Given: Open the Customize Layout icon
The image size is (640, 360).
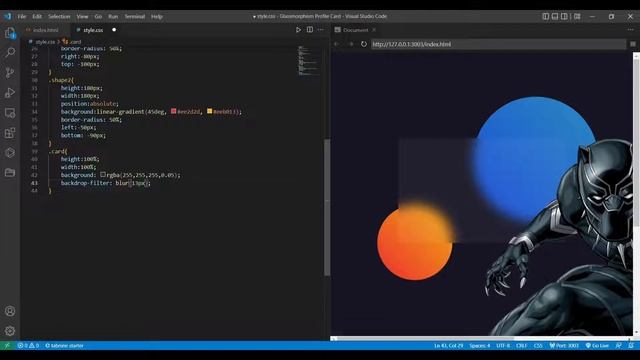Looking at the screenshot, I should tap(577, 16).
